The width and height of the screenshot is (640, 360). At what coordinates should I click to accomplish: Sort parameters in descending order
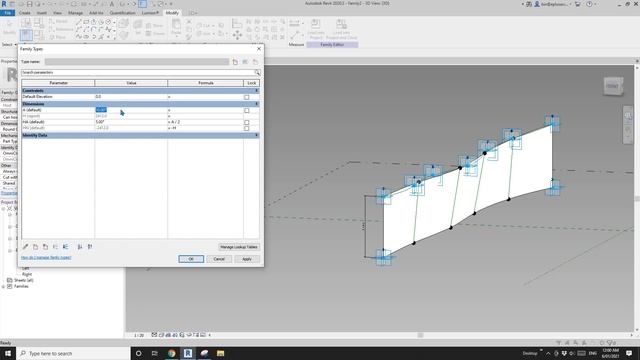pos(90,247)
